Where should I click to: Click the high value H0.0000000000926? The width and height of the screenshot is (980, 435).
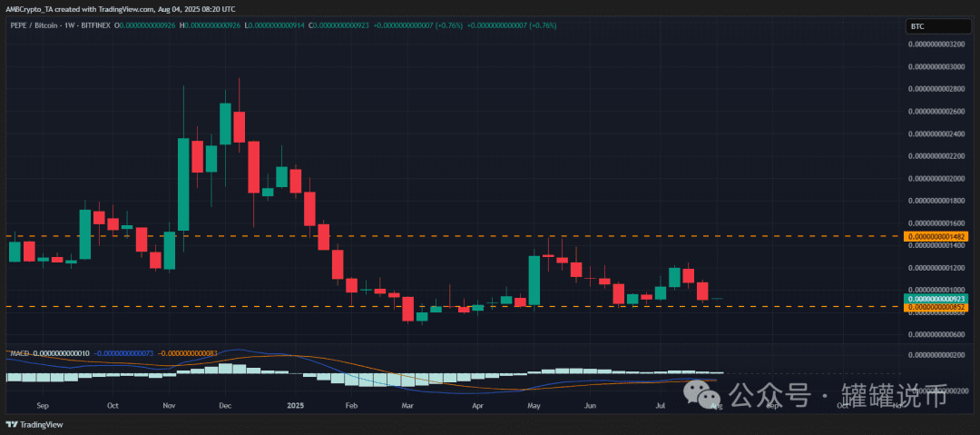[209, 25]
